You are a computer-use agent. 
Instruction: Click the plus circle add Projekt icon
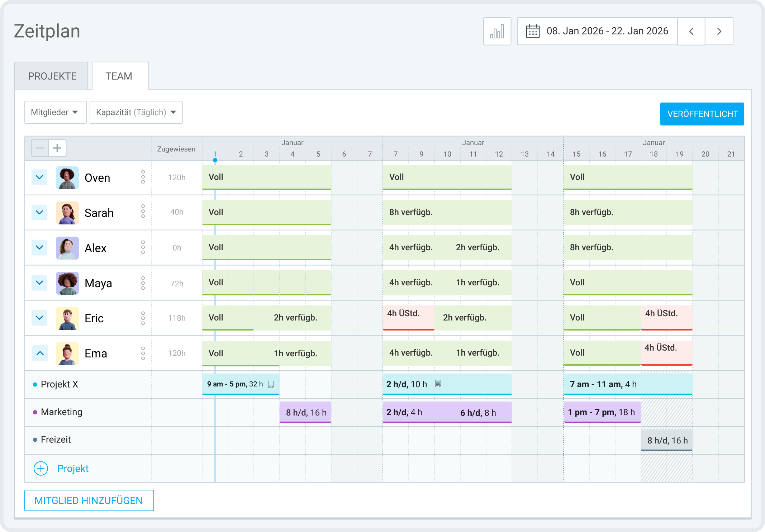41,469
